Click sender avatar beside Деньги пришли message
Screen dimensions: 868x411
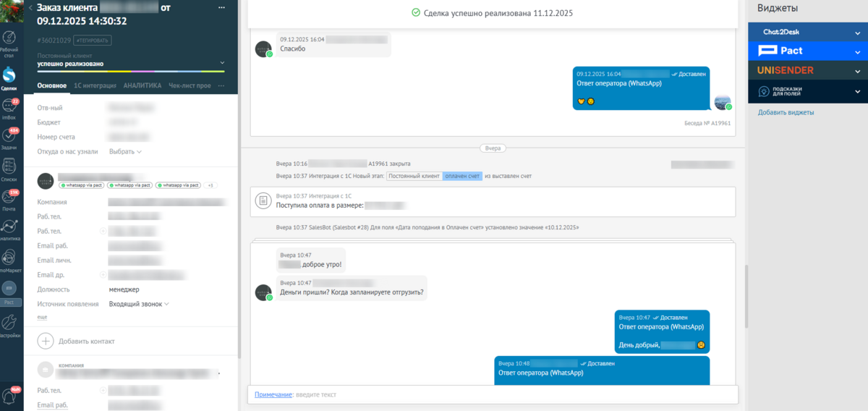click(263, 292)
